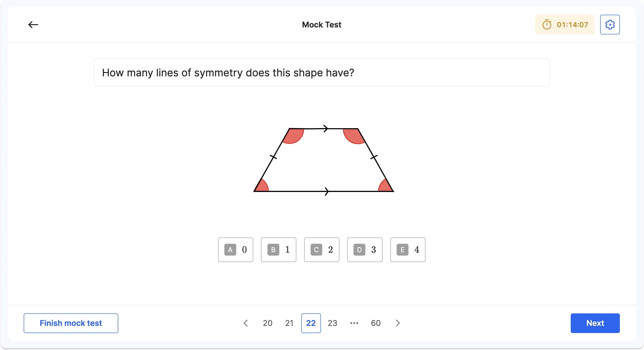Select answer C with value 2
The height and width of the screenshot is (350, 644).
(x=322, y=250)
